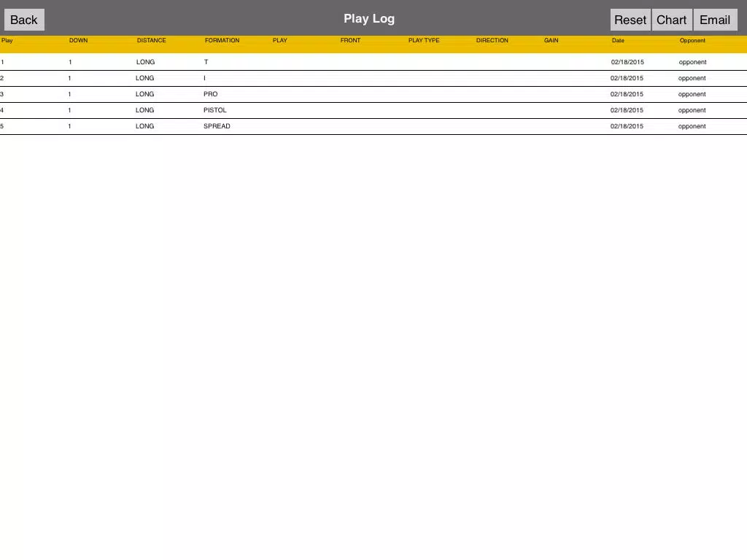Tap the Back button
The height and width of the screenshot is (560, 747).
tap(24, 20)
